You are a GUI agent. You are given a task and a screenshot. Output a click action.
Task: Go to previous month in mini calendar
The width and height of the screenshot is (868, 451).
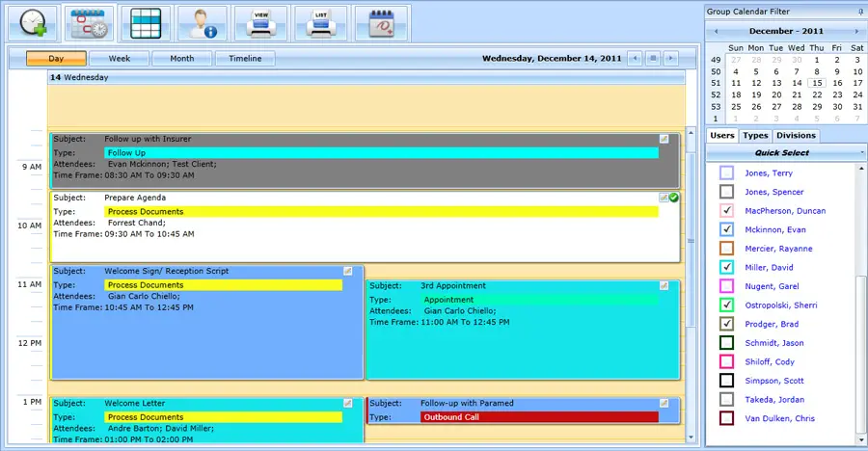716,32
